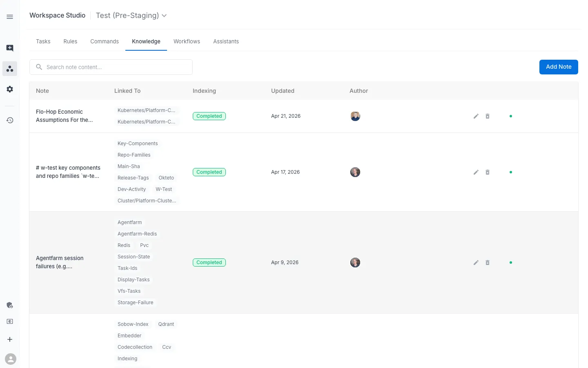Click the Key-Components tag
This screenshot has height=368, width=588.
138,144
